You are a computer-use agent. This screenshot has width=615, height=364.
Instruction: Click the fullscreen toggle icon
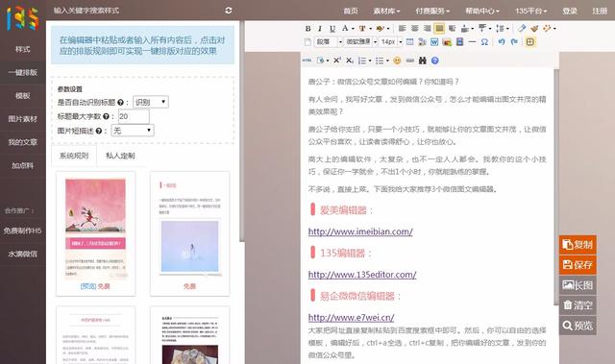pyautogui.click(x=529, y=42)
